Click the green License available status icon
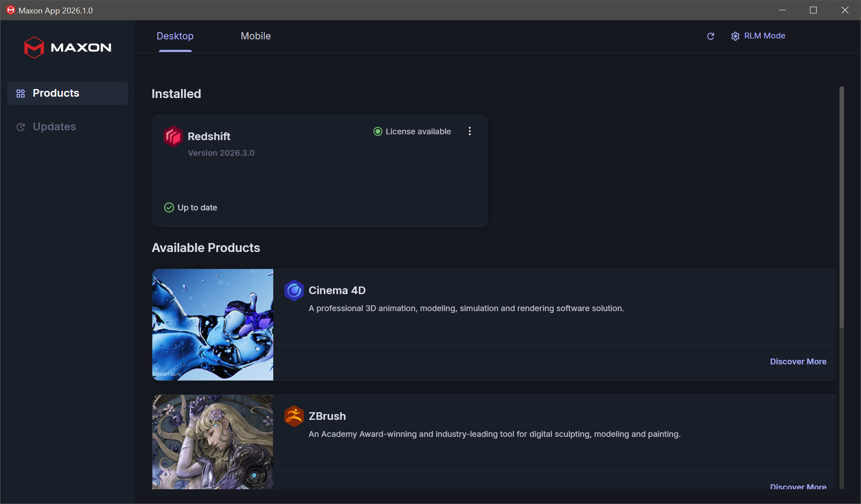 [378, 132]
